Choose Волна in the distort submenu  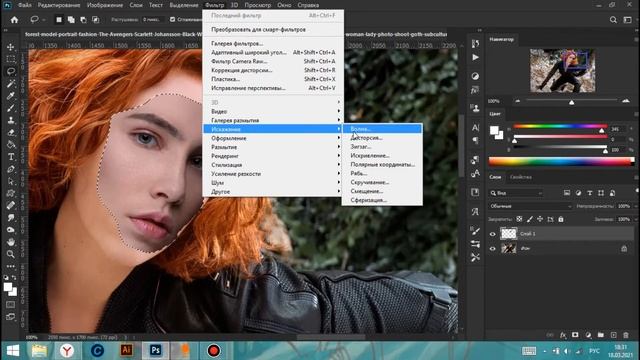382,129
